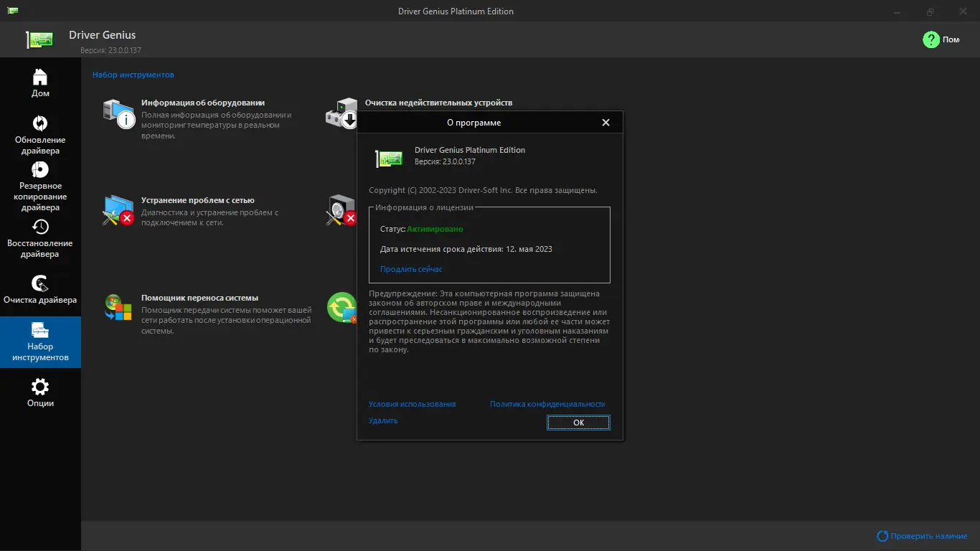Open the Условия использования link
980x551 pixels.
pos(412,404)
